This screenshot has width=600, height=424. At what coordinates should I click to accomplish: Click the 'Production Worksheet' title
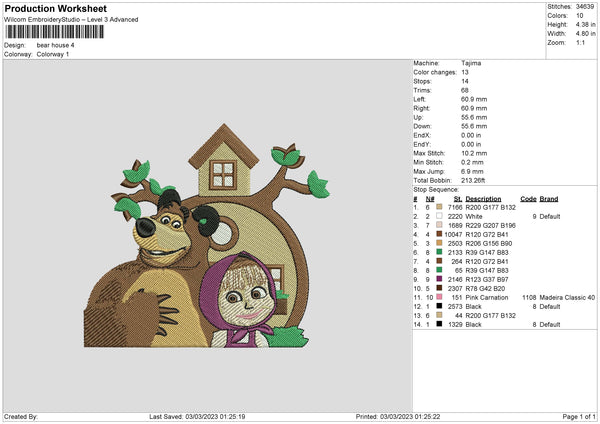click(x=55, y=9)
